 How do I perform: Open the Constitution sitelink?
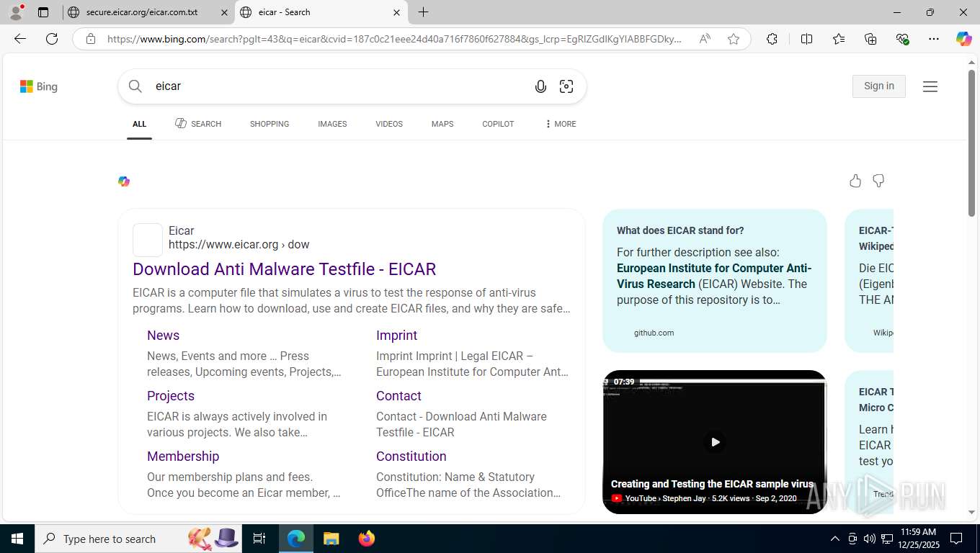coord(411,457)
